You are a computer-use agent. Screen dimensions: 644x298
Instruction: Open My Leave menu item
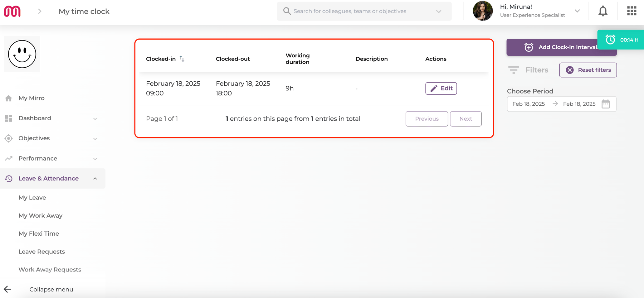coord(32,197)
